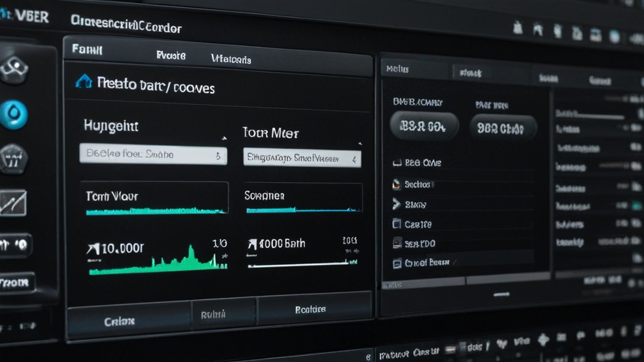
Task: Open the Ethgagatge Smef Vioeer dropdown
Action: pyautogui.click(x=302, y=158)
